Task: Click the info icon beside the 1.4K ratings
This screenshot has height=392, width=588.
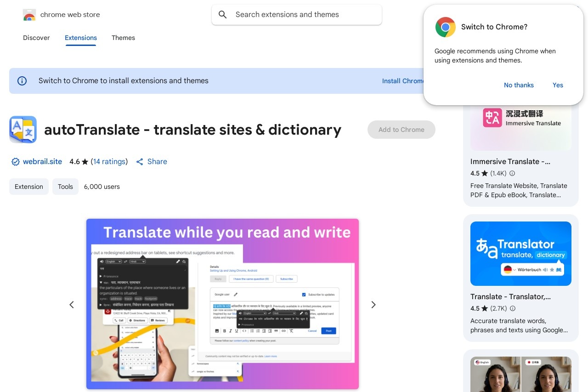Action: click(x=512, y=174)
